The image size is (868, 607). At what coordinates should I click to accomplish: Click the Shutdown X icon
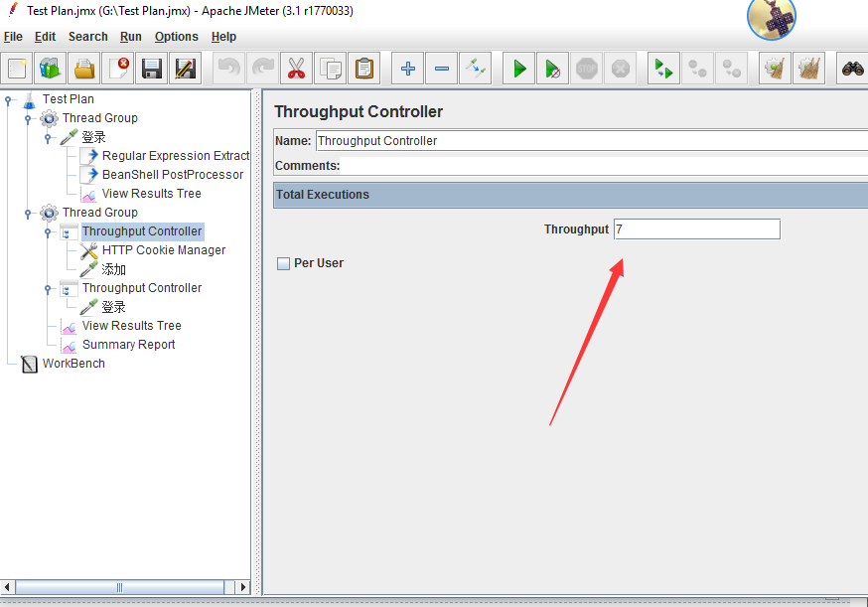point(620,69)
